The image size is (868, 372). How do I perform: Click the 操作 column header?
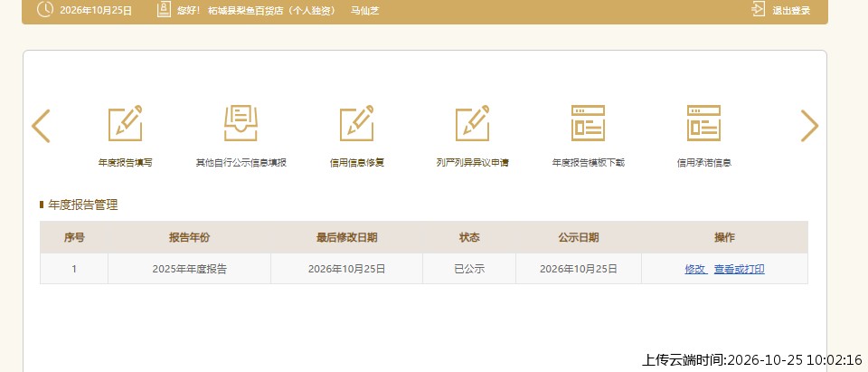[x=724, y=237]
